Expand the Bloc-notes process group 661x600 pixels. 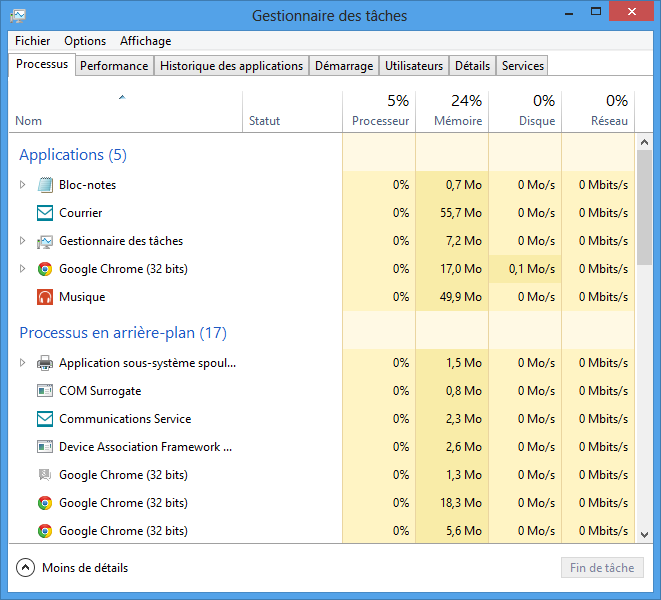tap(23, 185)
